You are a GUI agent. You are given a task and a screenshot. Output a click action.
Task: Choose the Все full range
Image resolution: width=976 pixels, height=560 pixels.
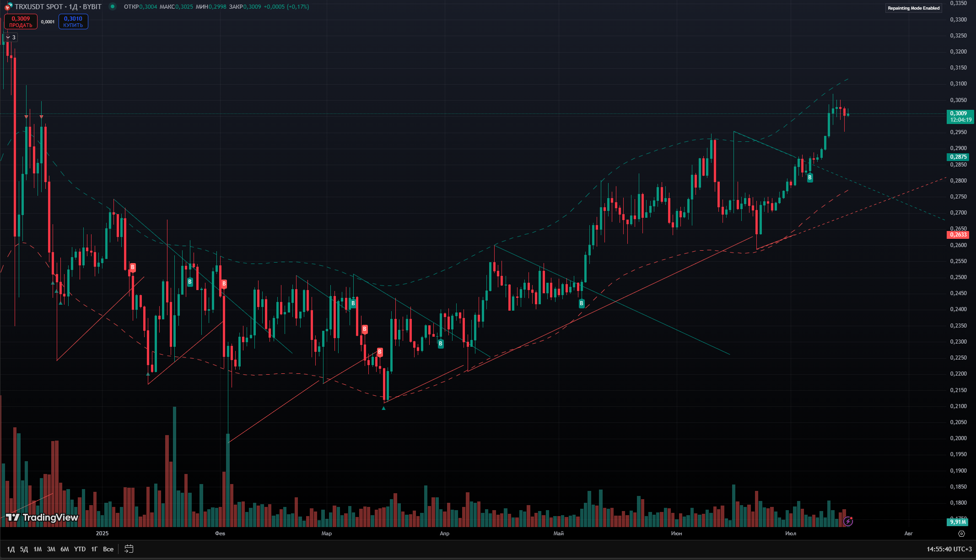(108, 549)
